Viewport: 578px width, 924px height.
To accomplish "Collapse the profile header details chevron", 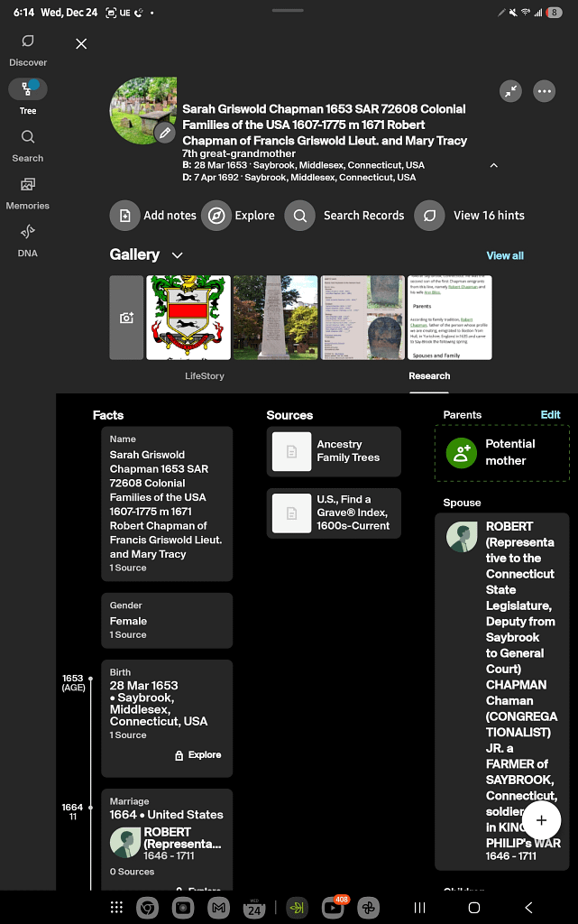I will (493, 166).
